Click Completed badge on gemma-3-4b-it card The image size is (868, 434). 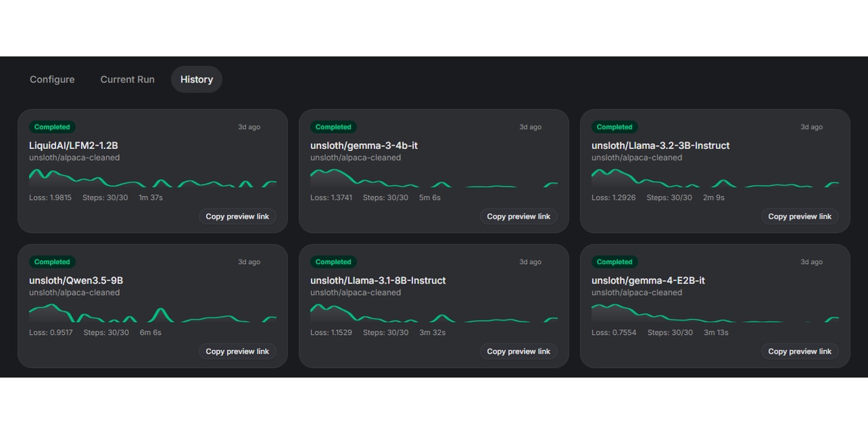[x=333, y=127]
